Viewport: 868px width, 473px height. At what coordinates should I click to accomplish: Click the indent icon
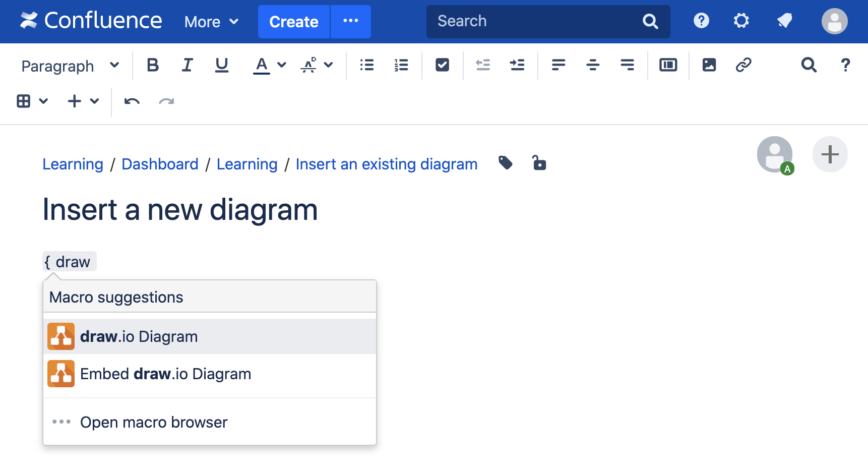pyautogui.click(x=517, y=65)
